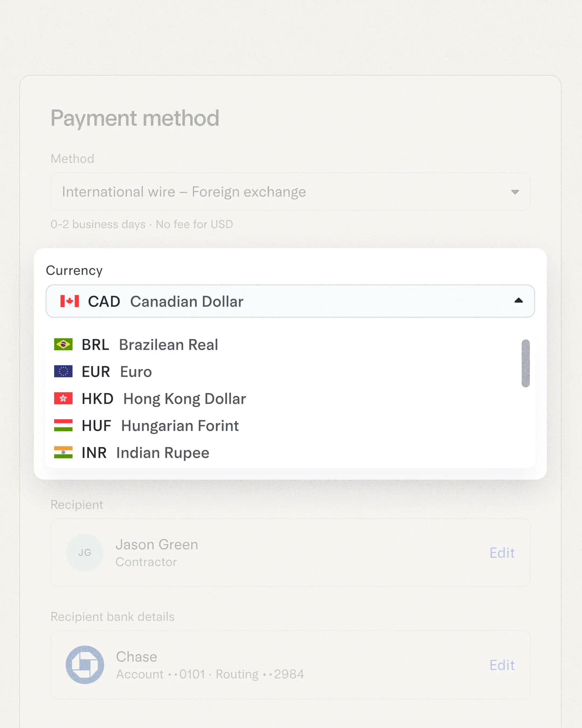This screenshot has width=582, height=728.
Task: Expand the International wire payment method selector
Action: pos(290,192)
